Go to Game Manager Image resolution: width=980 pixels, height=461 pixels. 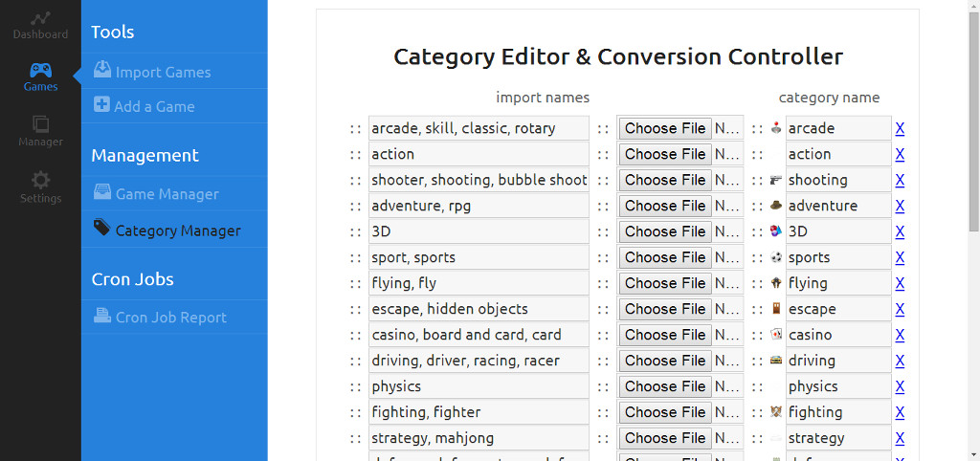pos(167,193)
